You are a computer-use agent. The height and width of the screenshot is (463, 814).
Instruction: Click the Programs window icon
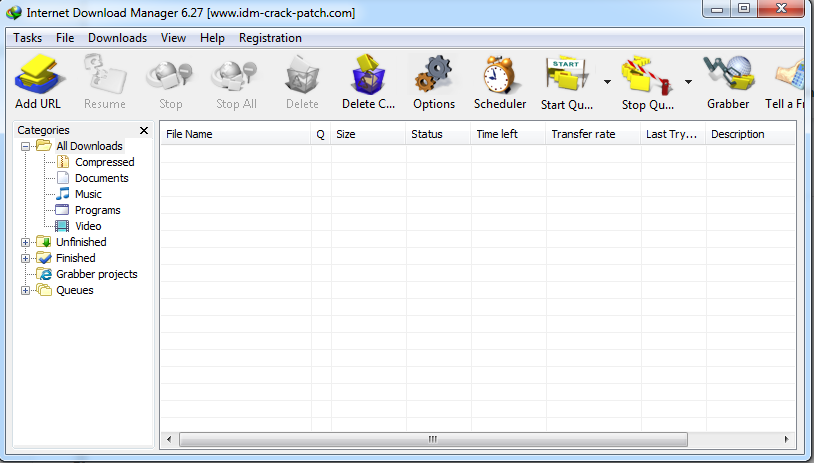coord(62,210)
